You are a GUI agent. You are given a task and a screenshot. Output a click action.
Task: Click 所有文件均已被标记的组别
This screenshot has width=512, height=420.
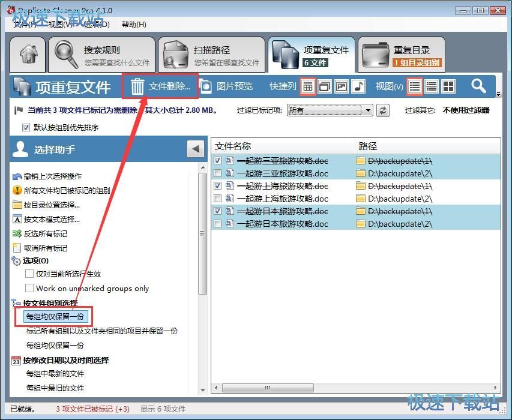point(67,191)
